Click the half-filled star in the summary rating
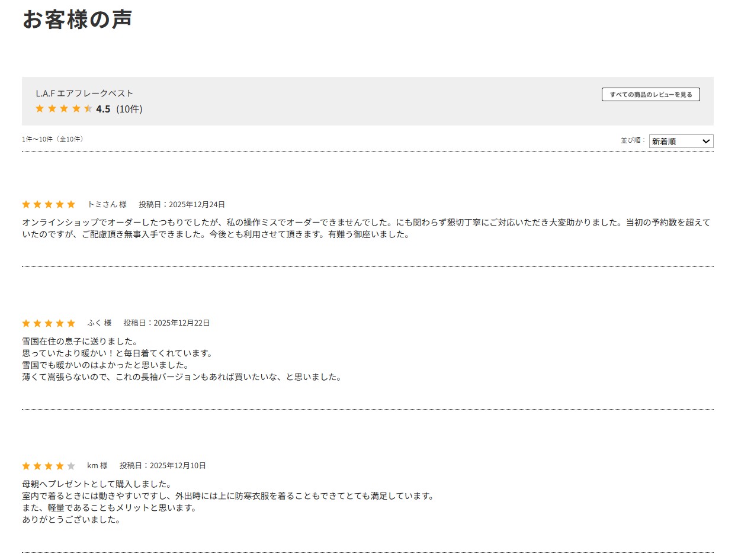This screenshot has width=738, height=560. click(88, 108)
